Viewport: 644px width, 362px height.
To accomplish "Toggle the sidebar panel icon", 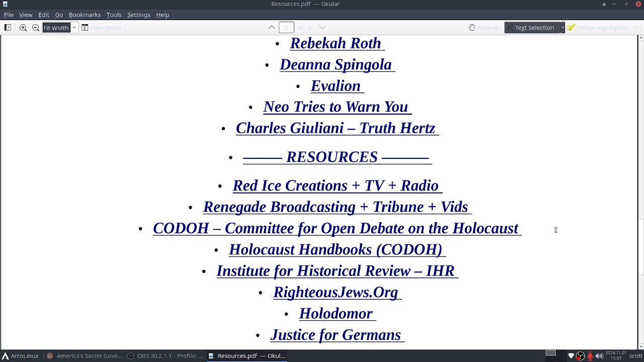I will click(8, 28).
